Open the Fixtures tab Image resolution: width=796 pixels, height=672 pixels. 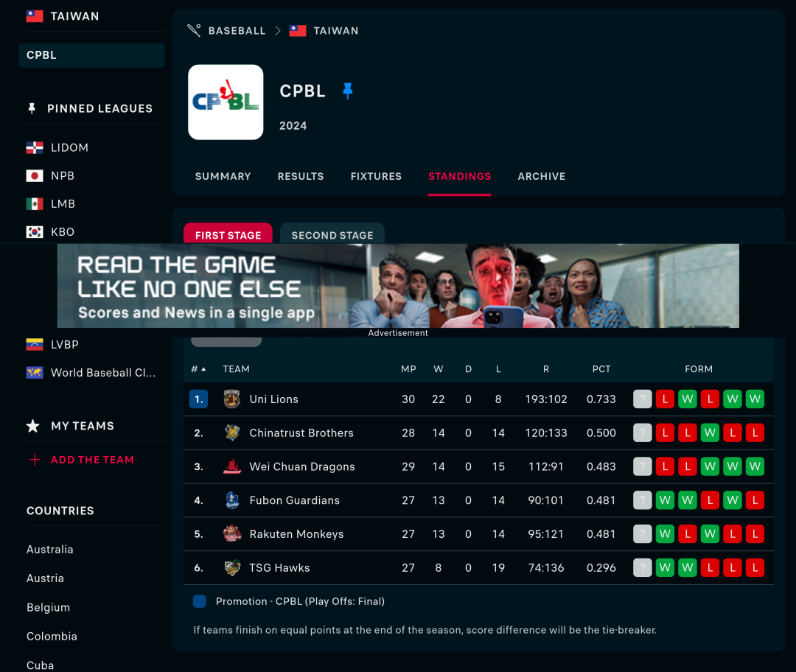[376, 176]
